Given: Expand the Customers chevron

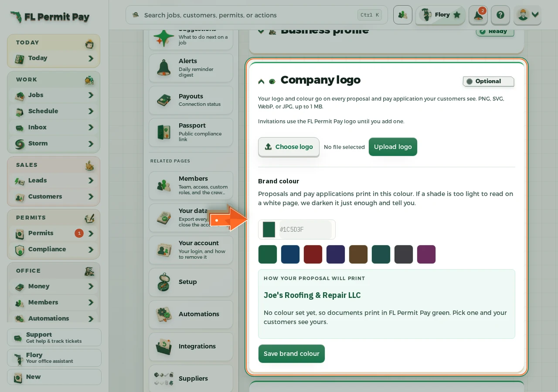Looking at the screenshot, I should 91,197.
